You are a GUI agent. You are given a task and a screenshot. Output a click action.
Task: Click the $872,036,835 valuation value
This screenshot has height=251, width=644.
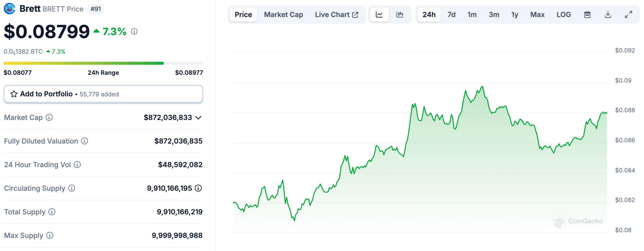[178, 141]
